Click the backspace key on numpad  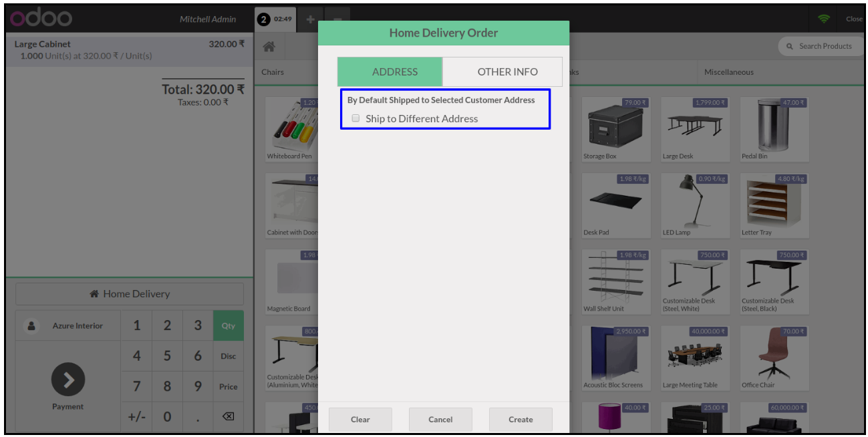pos(228,417)
